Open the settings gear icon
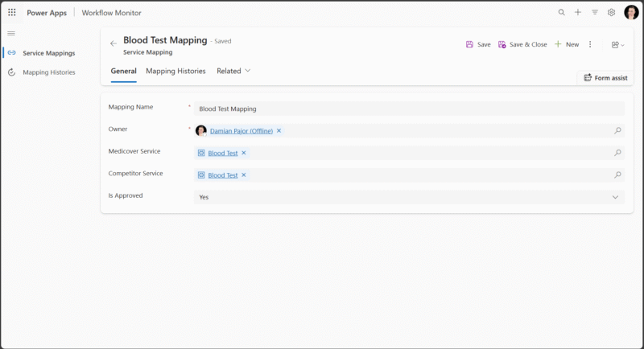 [612, 13]
